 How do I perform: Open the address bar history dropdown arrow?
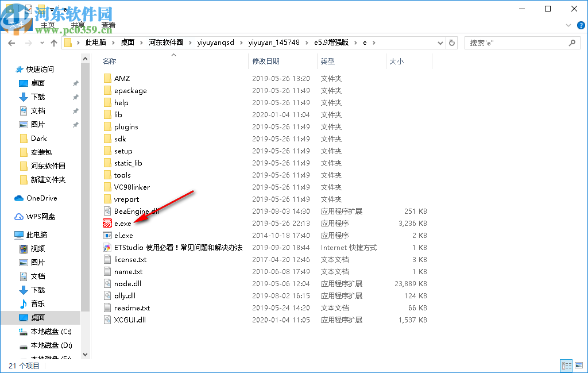click(x=440, y=42)
